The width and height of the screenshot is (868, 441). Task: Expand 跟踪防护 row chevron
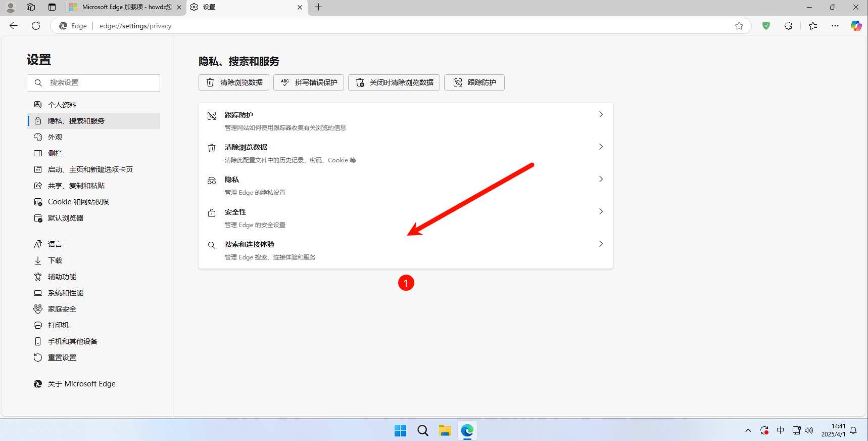[x=601, y=114]
